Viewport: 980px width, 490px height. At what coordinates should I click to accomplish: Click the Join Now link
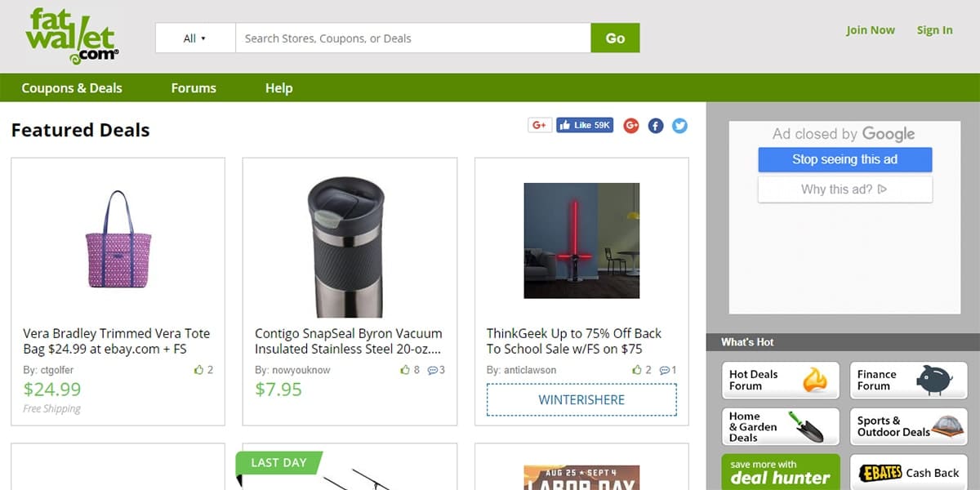point(870,30)
